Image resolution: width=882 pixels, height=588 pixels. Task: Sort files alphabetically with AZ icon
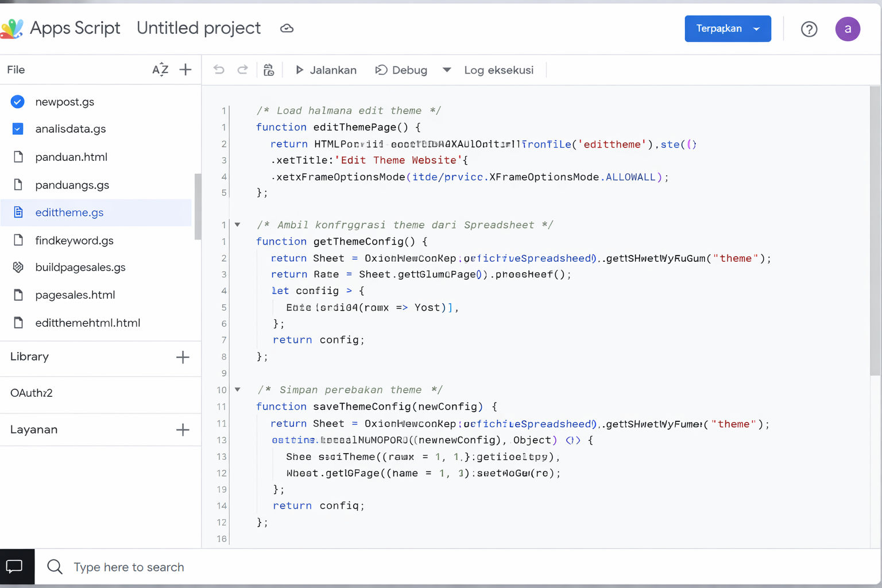(160, 69)
